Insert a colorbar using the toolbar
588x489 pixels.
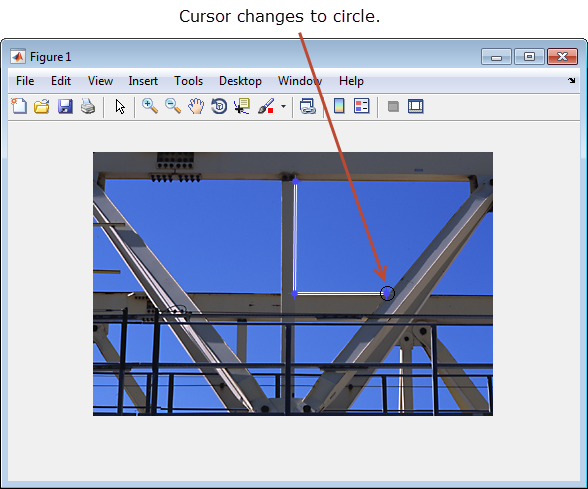pyautogui.click(x=339, y=106)
